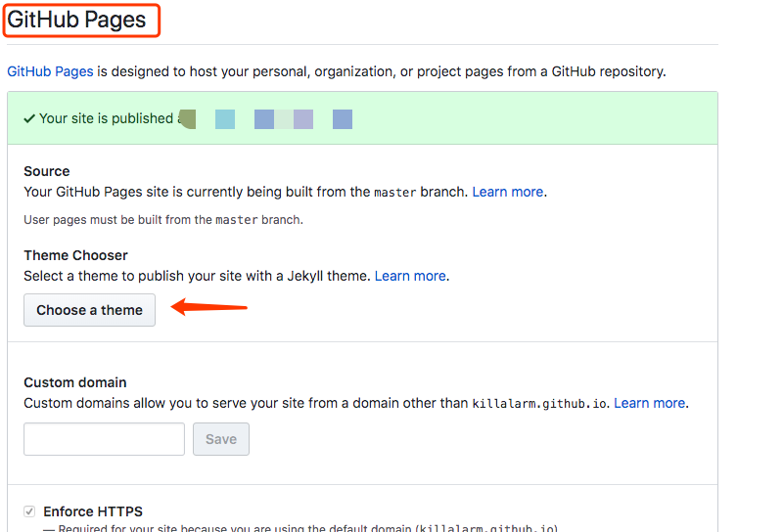The width and height of the screenshot is (783, 532).
Task: Toggle the Enforce HTTPS checkbox
Action: (29, 511)
